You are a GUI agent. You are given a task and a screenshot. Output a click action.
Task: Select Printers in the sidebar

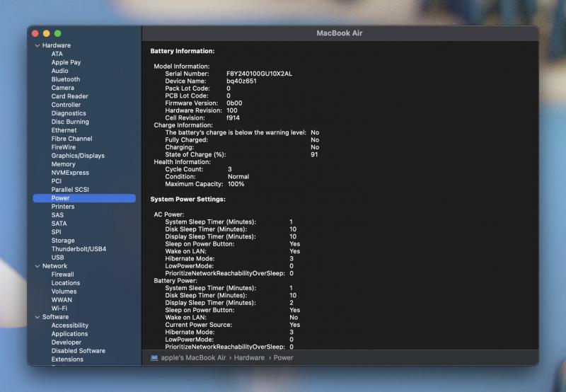point(63,207)
